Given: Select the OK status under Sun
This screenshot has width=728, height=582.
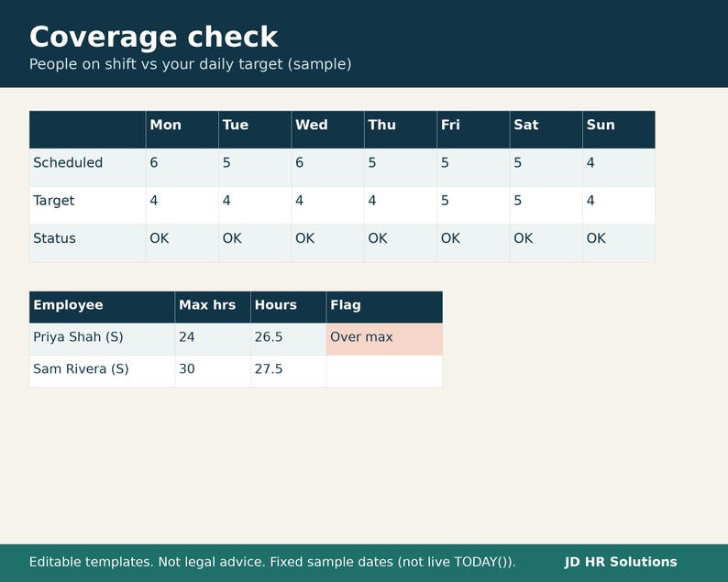Looking at the screenshot, I should pyautogui.click(x=619, y=243).
